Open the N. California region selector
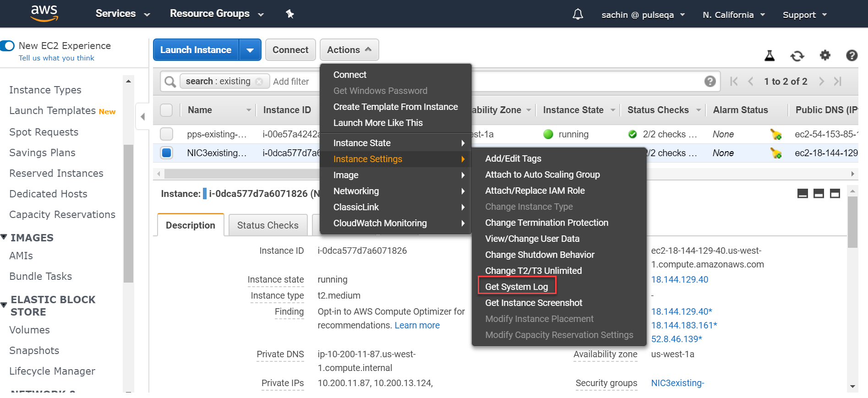 coord(734,15)
